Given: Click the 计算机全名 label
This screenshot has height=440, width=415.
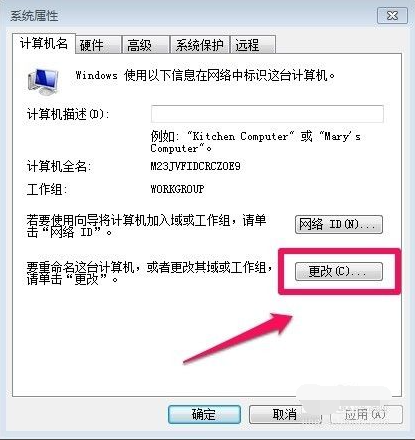Looking at the screenshot, I should point(59,166).
